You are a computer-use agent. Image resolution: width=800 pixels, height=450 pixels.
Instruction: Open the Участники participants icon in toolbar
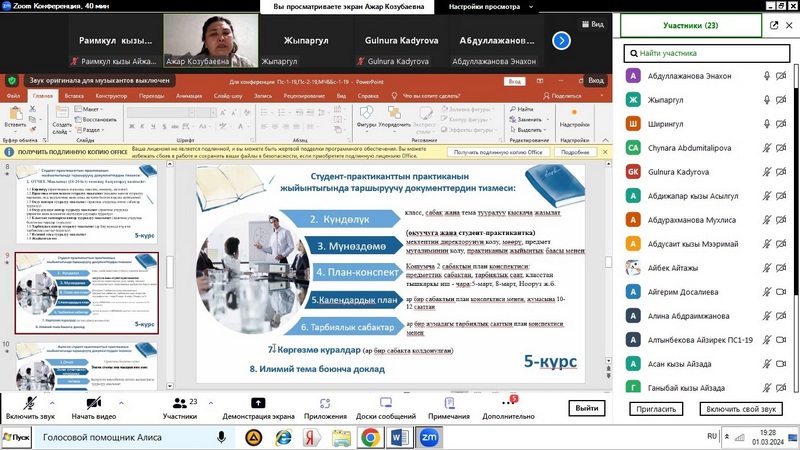(179, 403)
